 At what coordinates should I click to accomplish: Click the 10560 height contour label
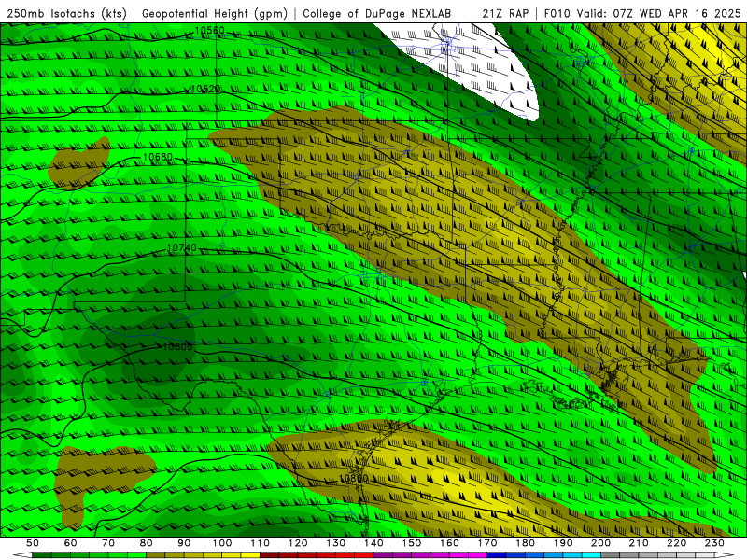pyautogui.click(x=209, y=31)
